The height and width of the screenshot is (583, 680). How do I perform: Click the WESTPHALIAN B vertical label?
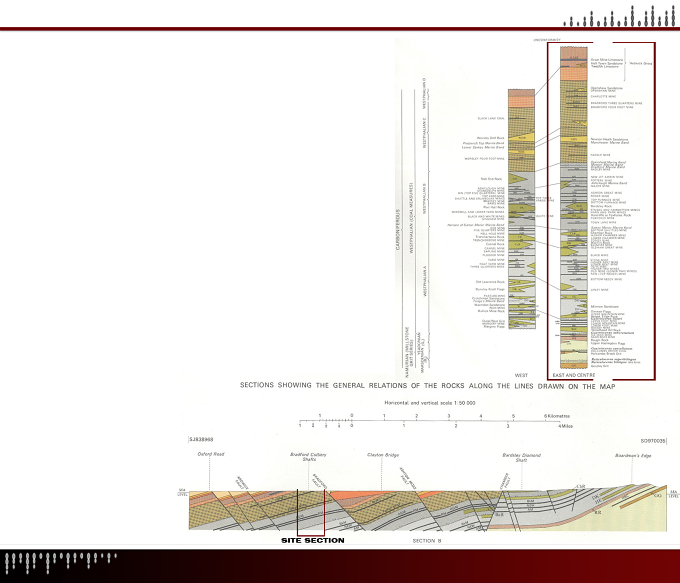[425, 197]
